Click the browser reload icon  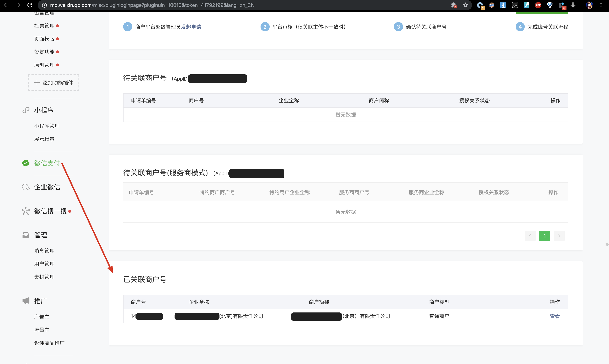[x=30, y=5]
